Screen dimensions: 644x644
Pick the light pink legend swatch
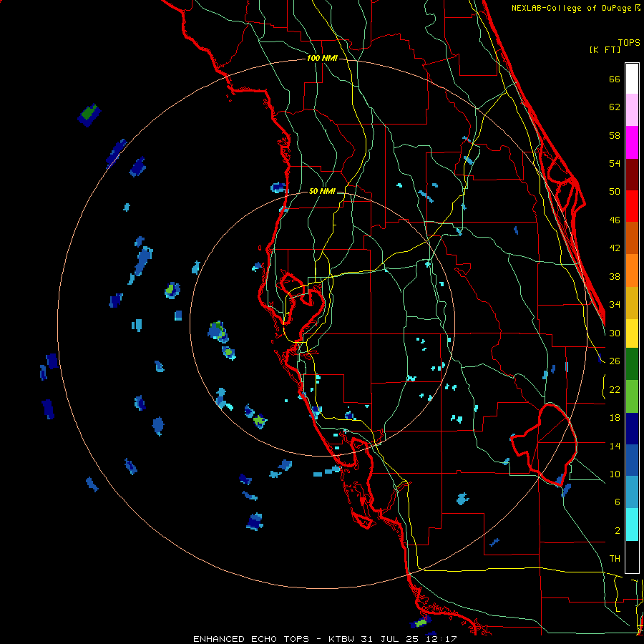(632, 110)
